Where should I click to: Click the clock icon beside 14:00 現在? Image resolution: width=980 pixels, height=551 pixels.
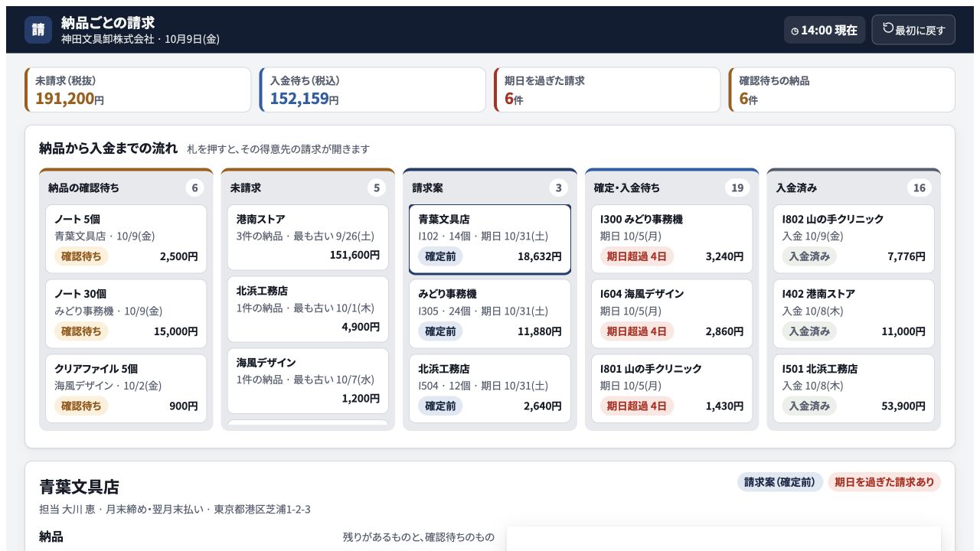pos(795,31)
